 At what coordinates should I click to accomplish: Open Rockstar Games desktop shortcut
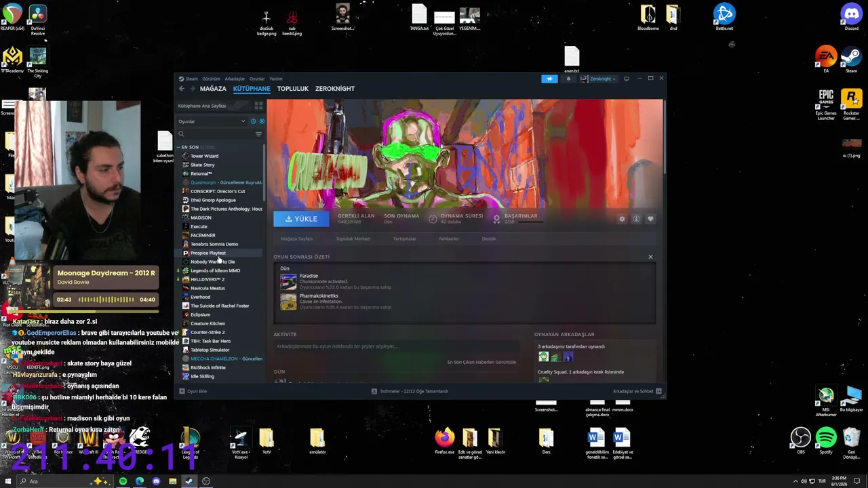point(851,105)
